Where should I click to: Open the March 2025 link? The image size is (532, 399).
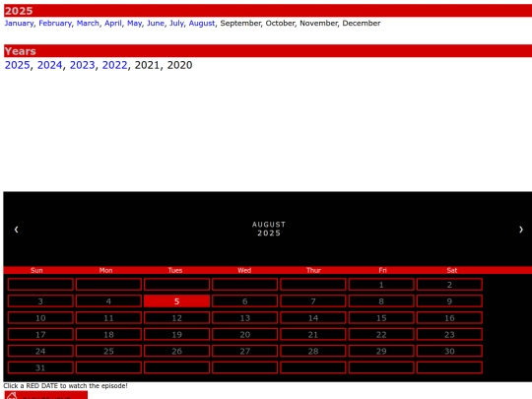coord(88,23)
